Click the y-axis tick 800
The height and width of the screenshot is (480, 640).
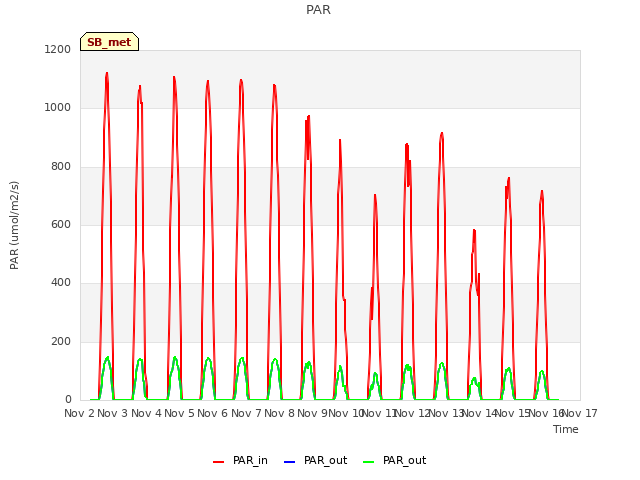(x=61, y=167)
